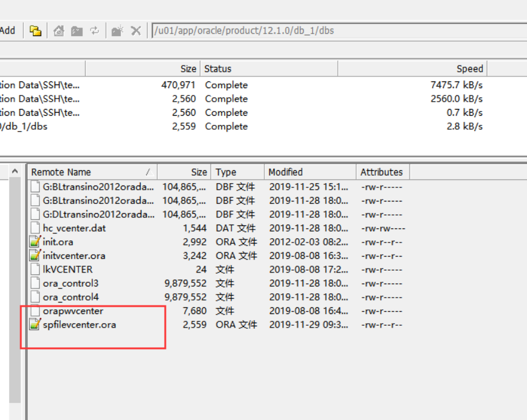527x420 pixels.
Task: Sort transfers by Size column header
Action: (x=143, y=69)
